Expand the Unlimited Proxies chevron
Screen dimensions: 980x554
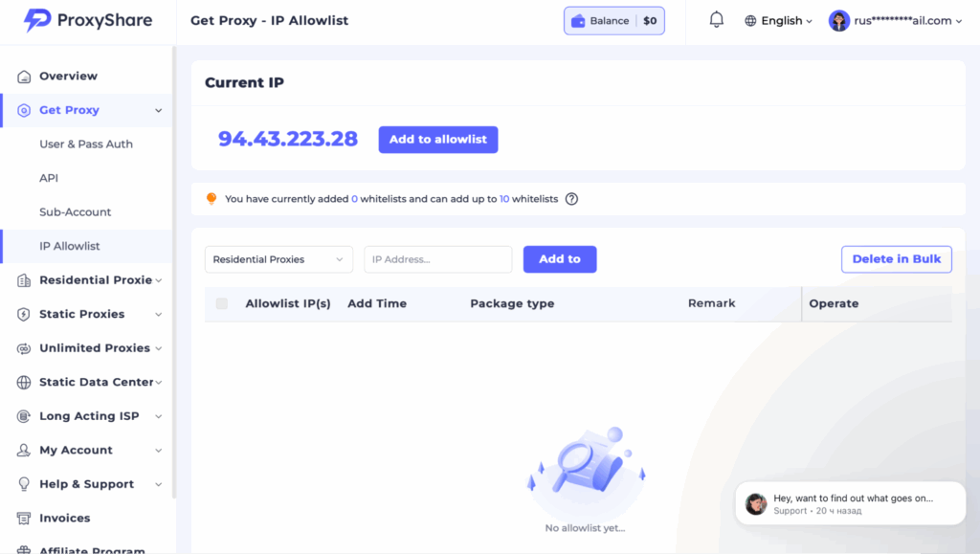click(x=159, y=348)
